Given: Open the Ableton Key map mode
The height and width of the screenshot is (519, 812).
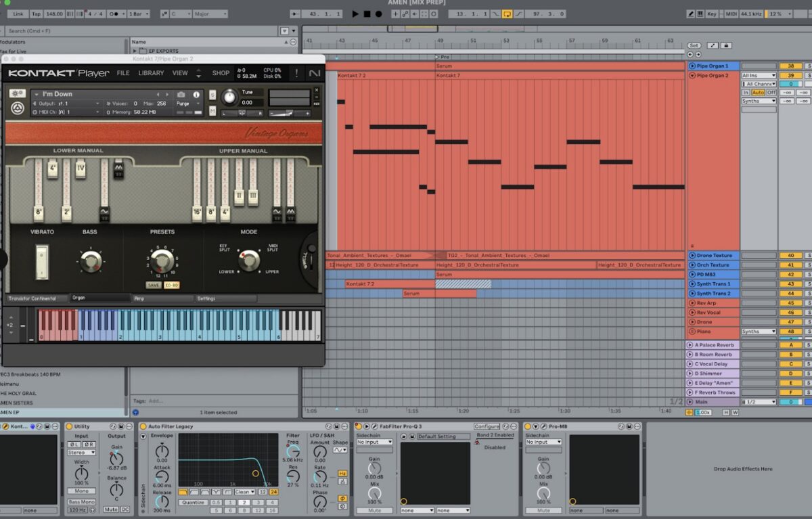Looking at the screenshot, I should (x=712, y=14).
